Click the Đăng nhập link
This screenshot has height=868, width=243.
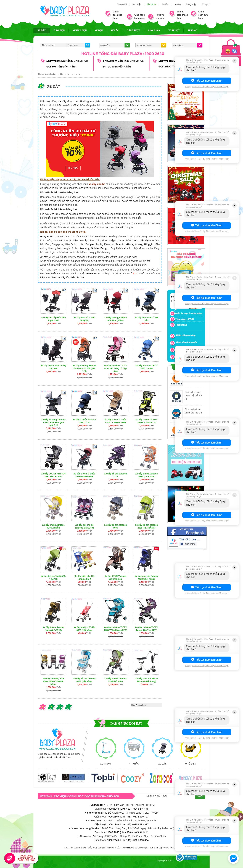pyautogui.click(x=191, y=4)
